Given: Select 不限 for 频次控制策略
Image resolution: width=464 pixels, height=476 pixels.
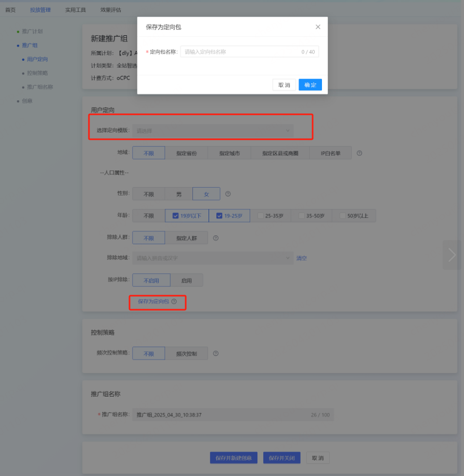Looking at the screenshot, I should point(149,353).
